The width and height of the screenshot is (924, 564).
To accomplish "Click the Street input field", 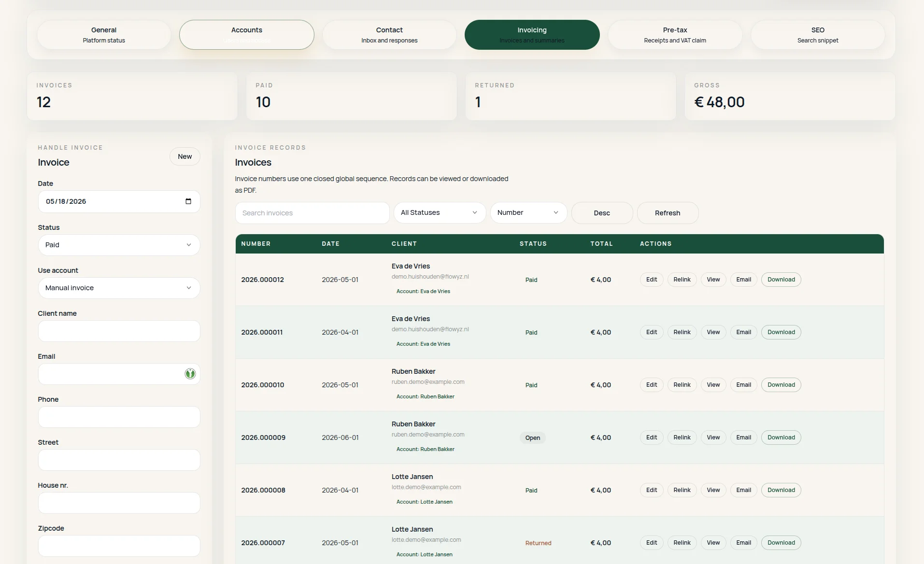I will click(x=119, y=460).
